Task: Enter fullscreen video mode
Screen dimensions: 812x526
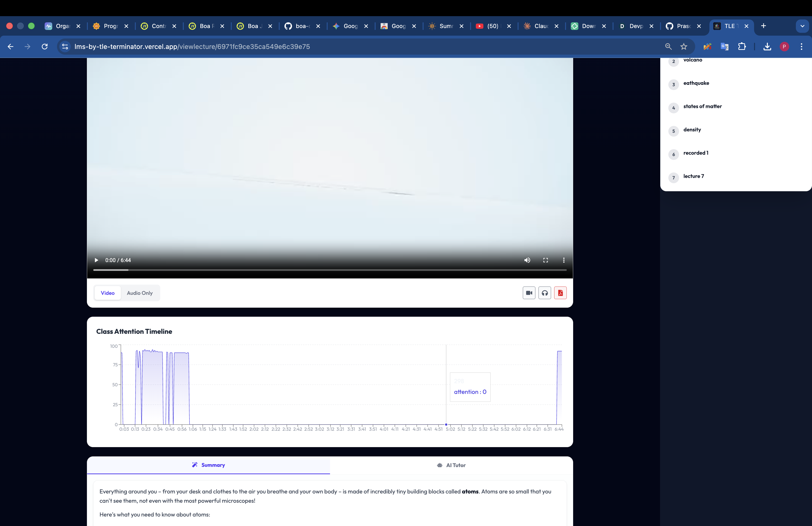Action: point(545,260)
